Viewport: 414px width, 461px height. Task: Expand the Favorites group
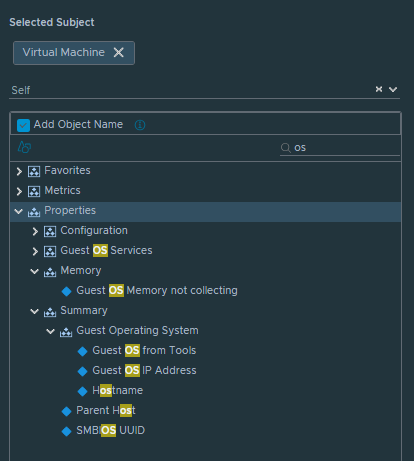coord(19,171)
